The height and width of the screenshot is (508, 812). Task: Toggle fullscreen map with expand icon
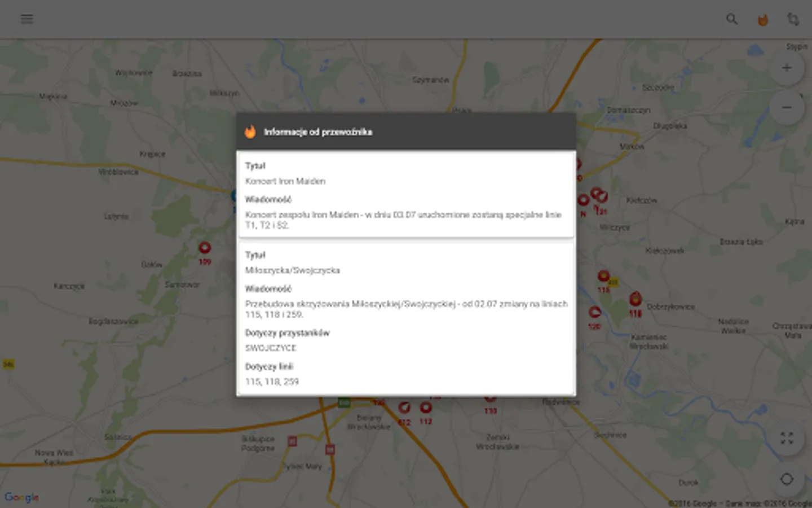point(787,438)
